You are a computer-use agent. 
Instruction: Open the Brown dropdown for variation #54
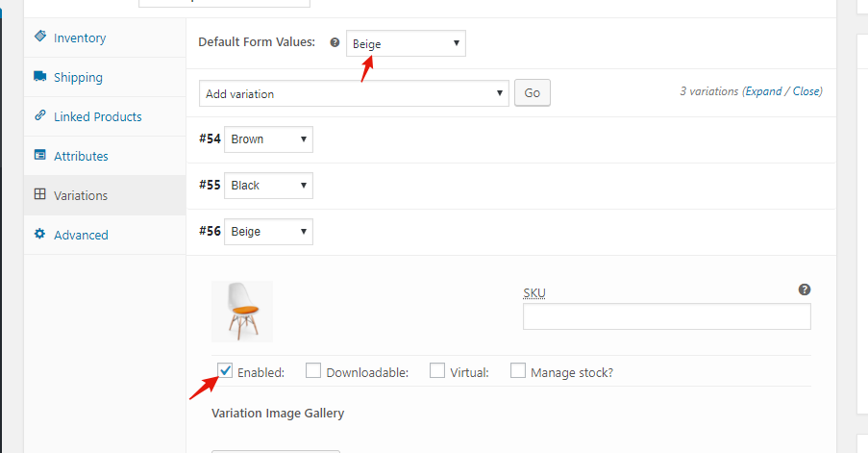[268, 139]
